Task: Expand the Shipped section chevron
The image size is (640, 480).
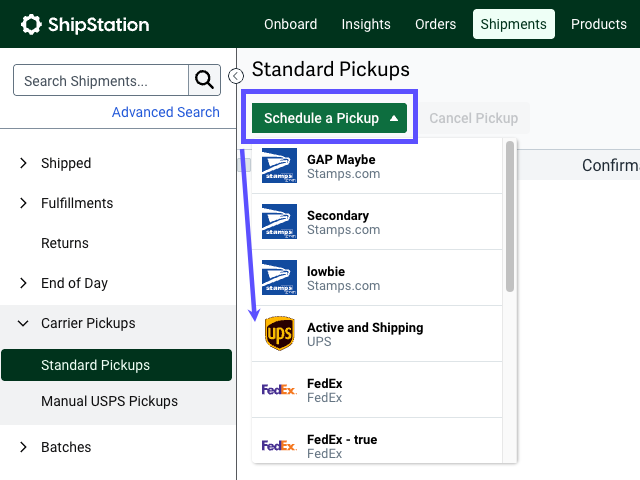Action: click(23, 163)
